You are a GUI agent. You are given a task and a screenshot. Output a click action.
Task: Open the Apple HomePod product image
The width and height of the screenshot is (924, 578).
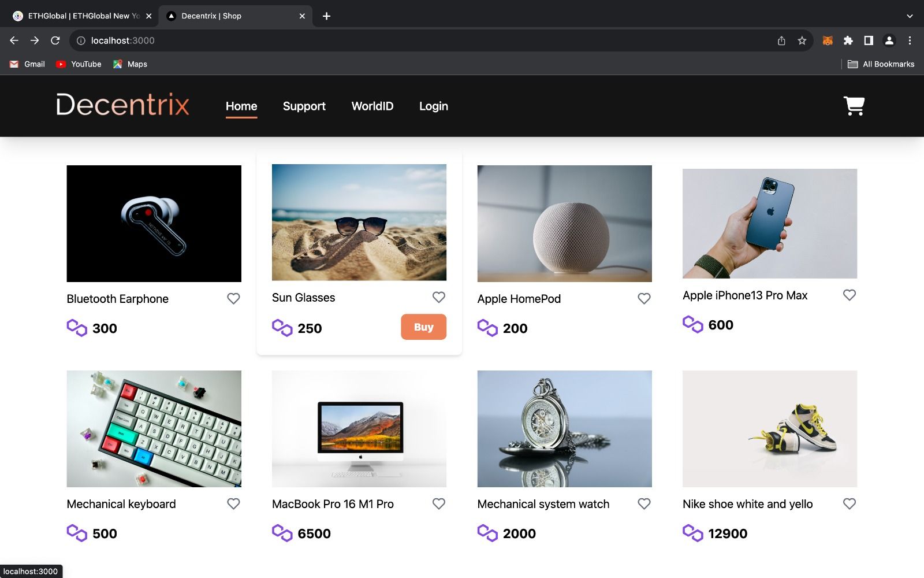(x=565, y=224)
